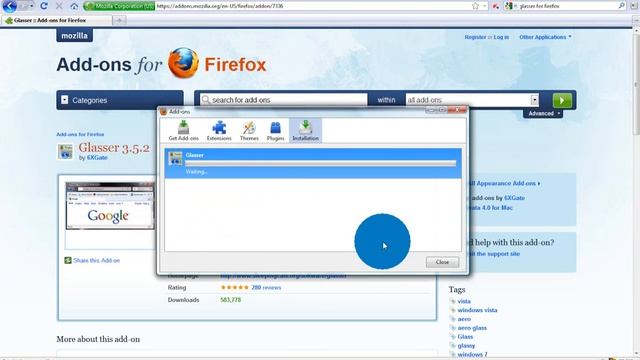This screenshot has width=640, height=360.
Task: Click the windows vista tag link
Action: point(478,310)
